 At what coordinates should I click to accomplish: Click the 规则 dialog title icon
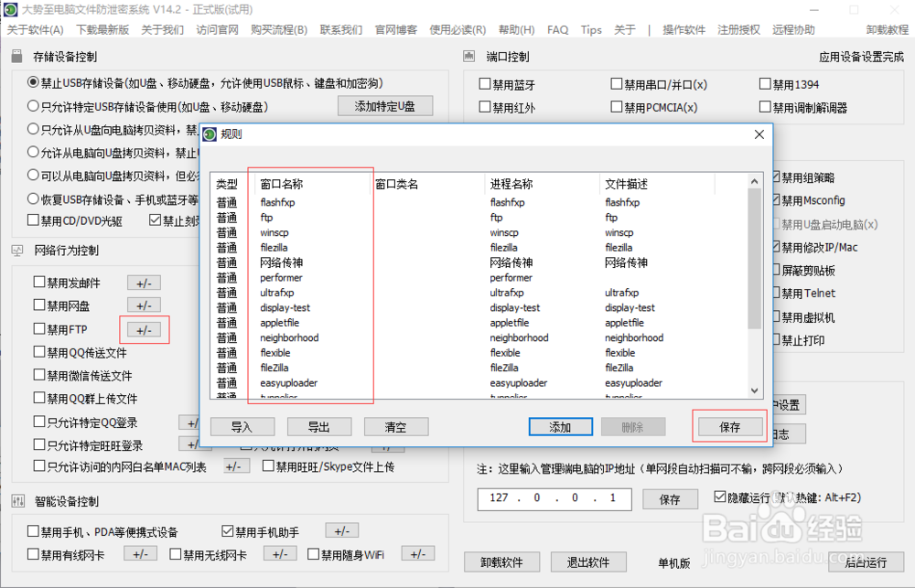(210, 134)
